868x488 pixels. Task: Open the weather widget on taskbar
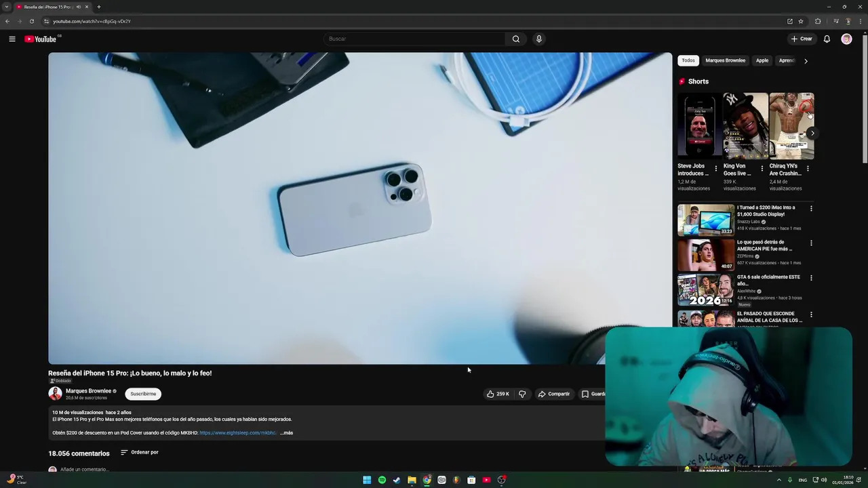(16, 480)
